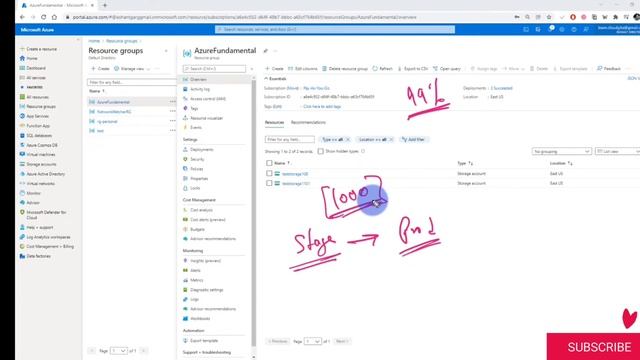
Task: Enable Show hidden types checkbox
Action: click(321, 151)
